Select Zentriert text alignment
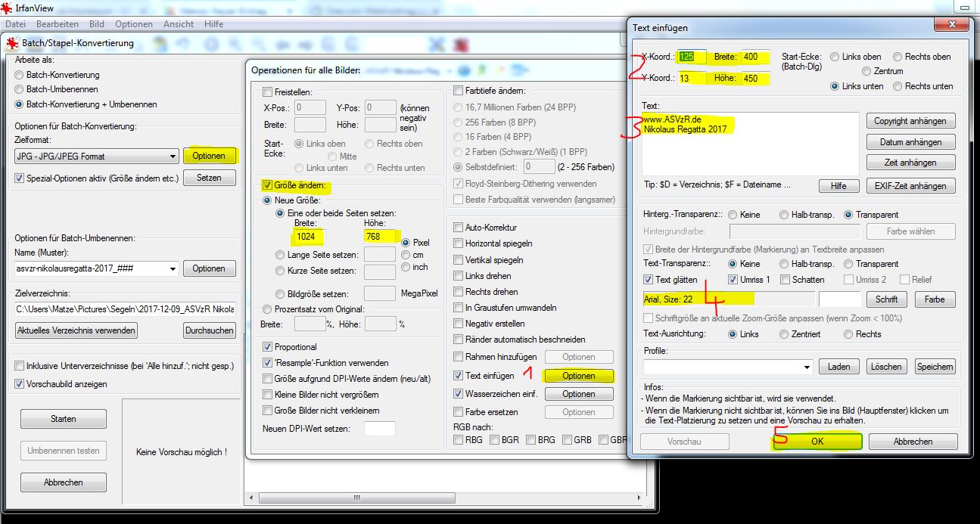Screen dimensions: 980x524 (784, 334)
